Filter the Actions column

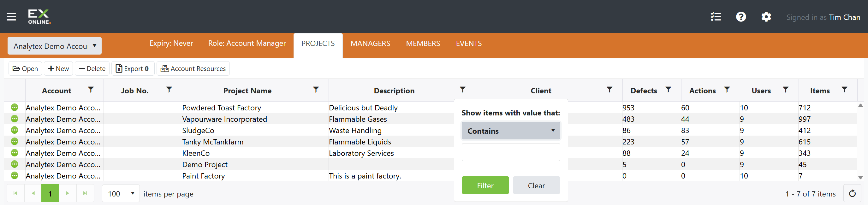point(727,90)
